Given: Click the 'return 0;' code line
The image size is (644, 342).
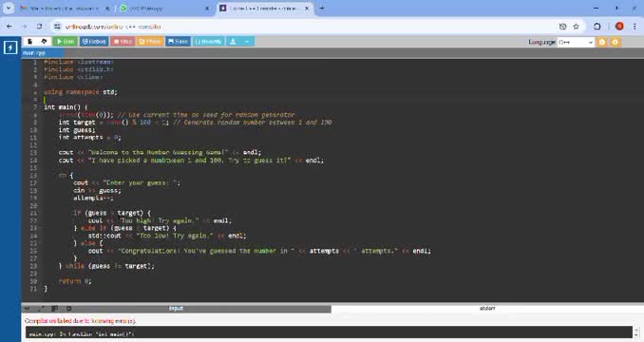Looking at the screenshot, I should click(x=75, y=281).
